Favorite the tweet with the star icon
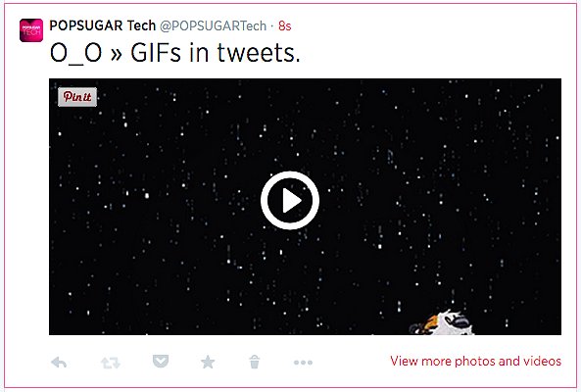Image resolution: width=581 pixels, height=392 pixels. [x=208, y=362]
